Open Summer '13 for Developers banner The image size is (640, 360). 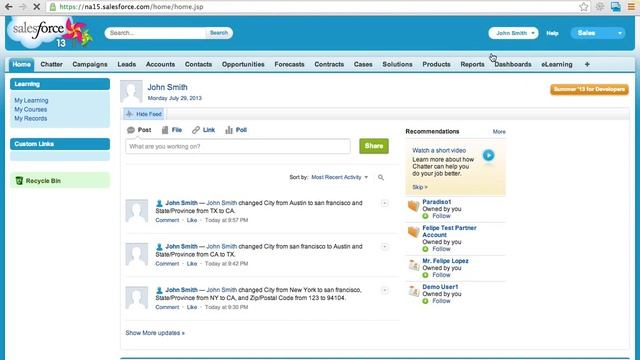click(x=589, y=89)
